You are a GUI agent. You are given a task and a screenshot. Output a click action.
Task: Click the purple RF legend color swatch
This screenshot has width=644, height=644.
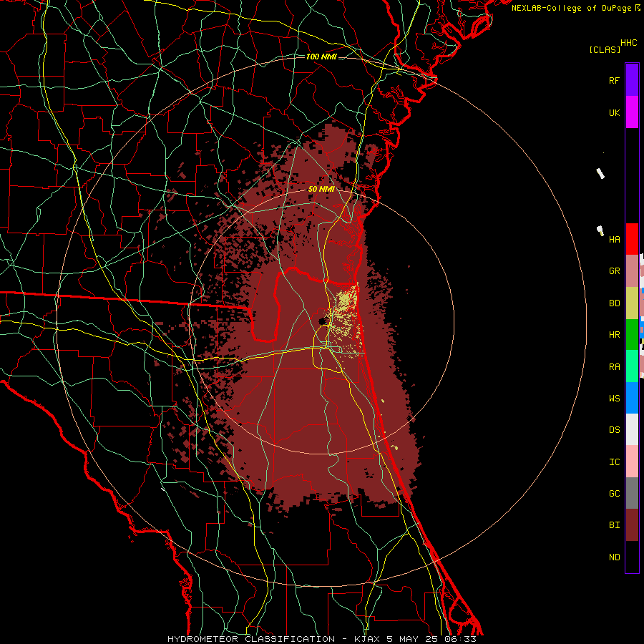click(632, 80)
